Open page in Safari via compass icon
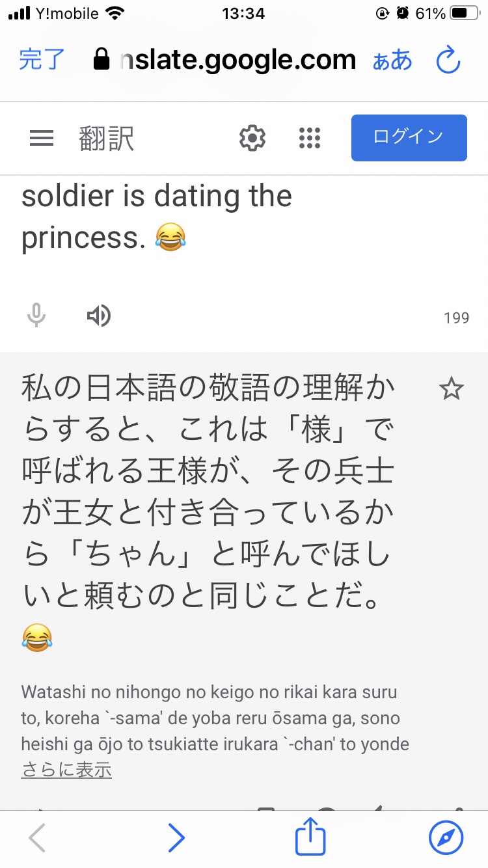 [x=446, y=837]
